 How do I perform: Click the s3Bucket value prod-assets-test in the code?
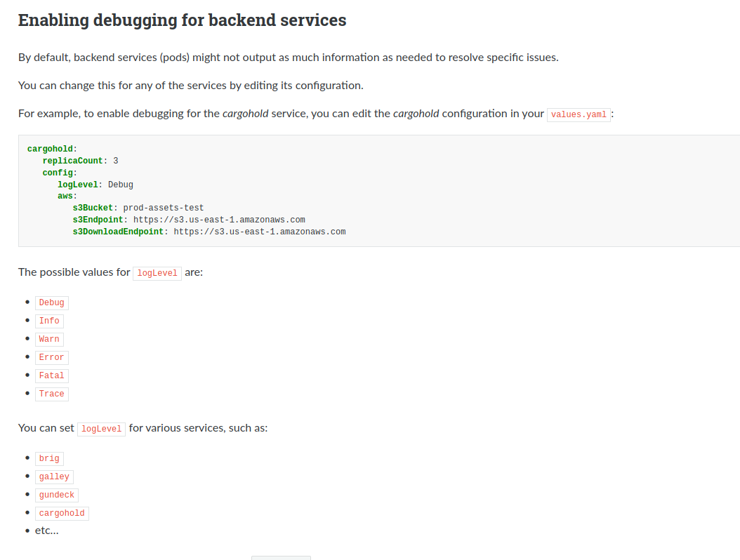point(163,208)
